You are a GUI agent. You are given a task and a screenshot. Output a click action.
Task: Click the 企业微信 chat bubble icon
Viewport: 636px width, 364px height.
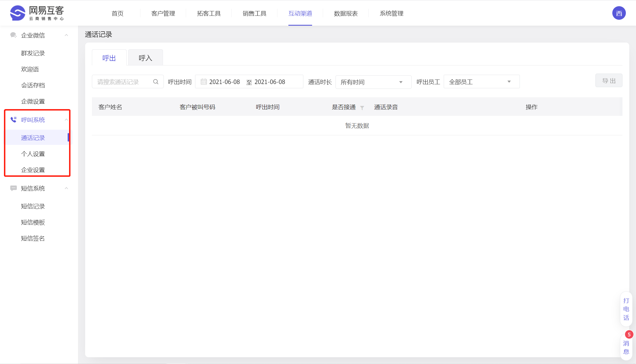(x=13, y=35)
